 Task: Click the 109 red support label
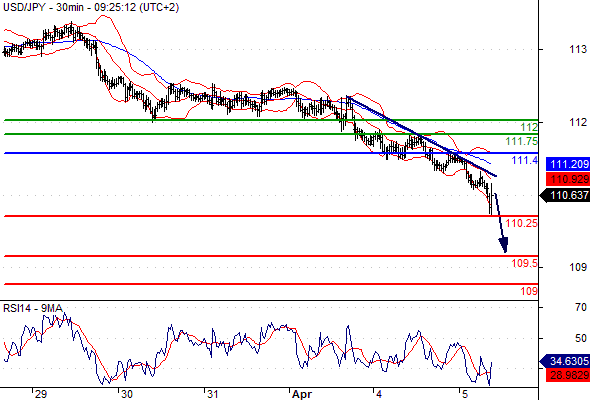[x=529, y=291]
